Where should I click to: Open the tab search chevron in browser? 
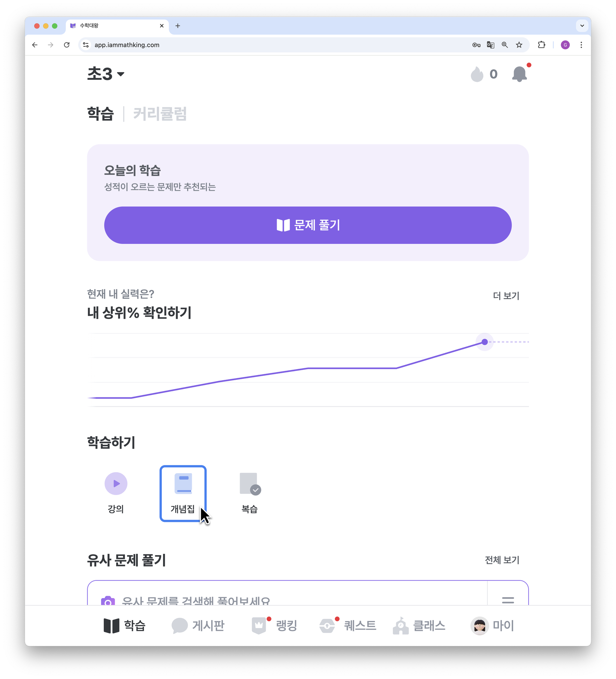(x=582, y=26)
